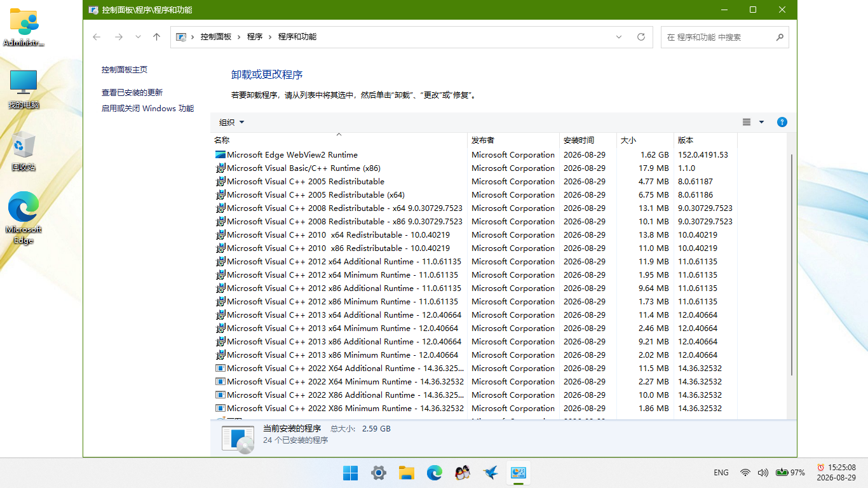Viewport: 868px width, 488px height.
Task: Go back using the Back arrow
Action: [x=97, y=37]
